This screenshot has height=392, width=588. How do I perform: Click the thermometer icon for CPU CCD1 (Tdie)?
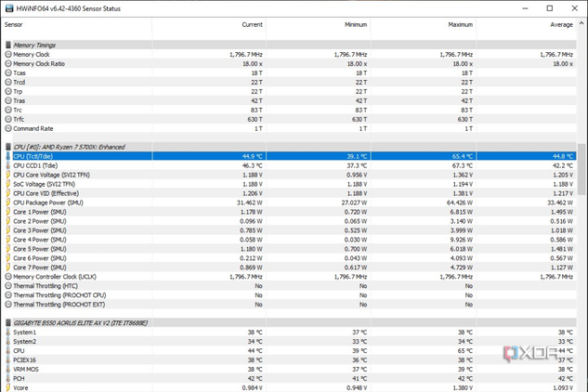click(8, 165)
